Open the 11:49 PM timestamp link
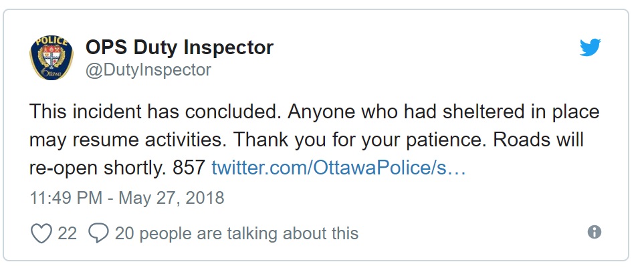 (66, 198)
